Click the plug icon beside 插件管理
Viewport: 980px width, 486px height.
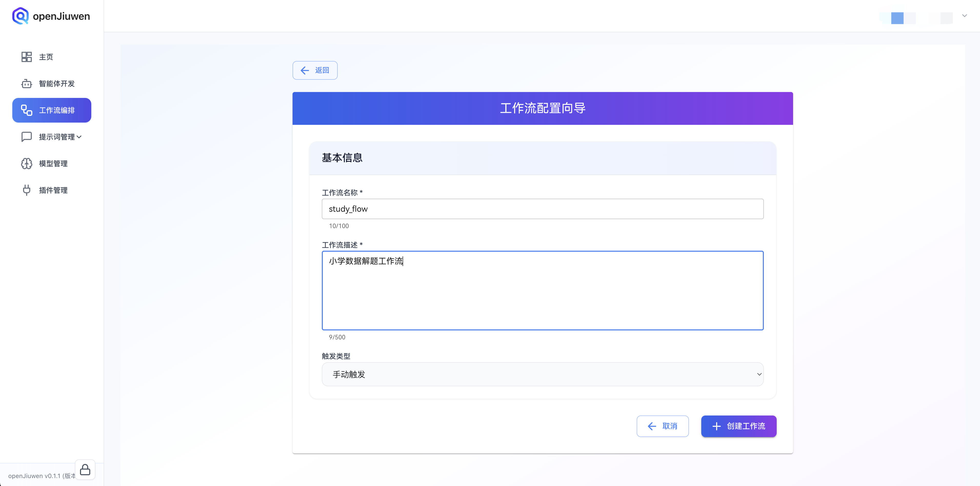coord(26,190)
